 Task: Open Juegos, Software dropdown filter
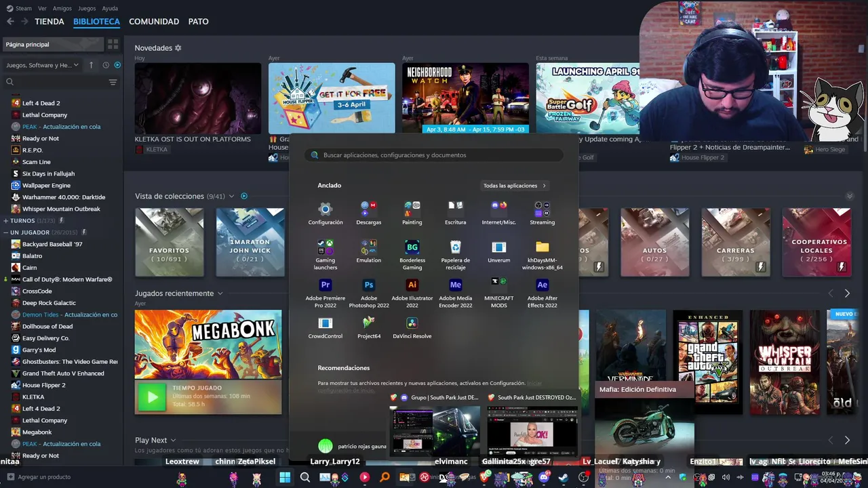43,65
